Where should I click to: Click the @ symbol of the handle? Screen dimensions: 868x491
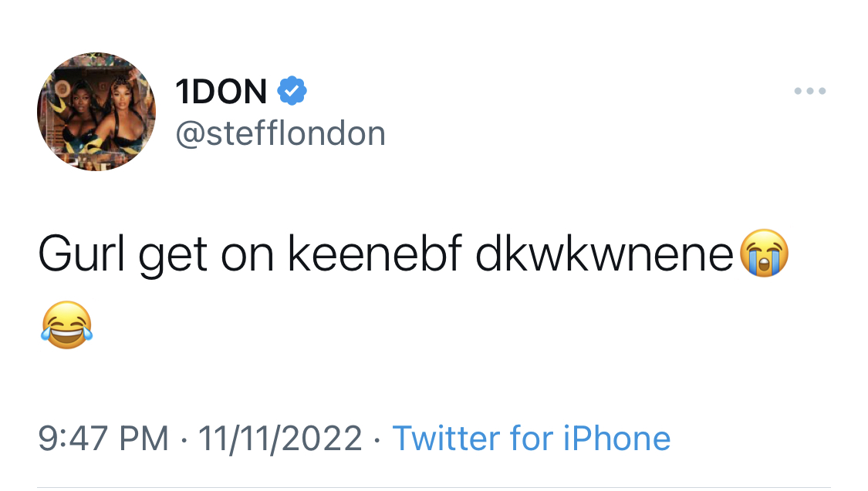191,135
